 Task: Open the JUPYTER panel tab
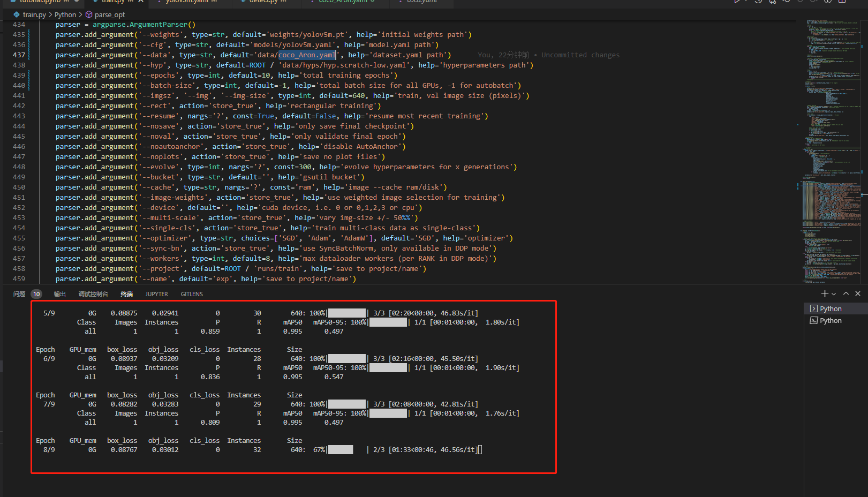pos(157,294)
